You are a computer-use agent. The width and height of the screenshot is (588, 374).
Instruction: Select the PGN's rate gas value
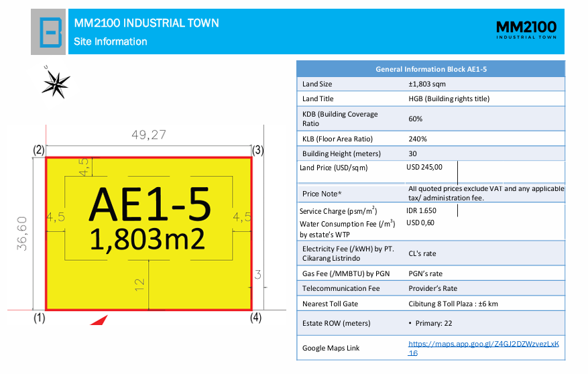click(426, 274)
